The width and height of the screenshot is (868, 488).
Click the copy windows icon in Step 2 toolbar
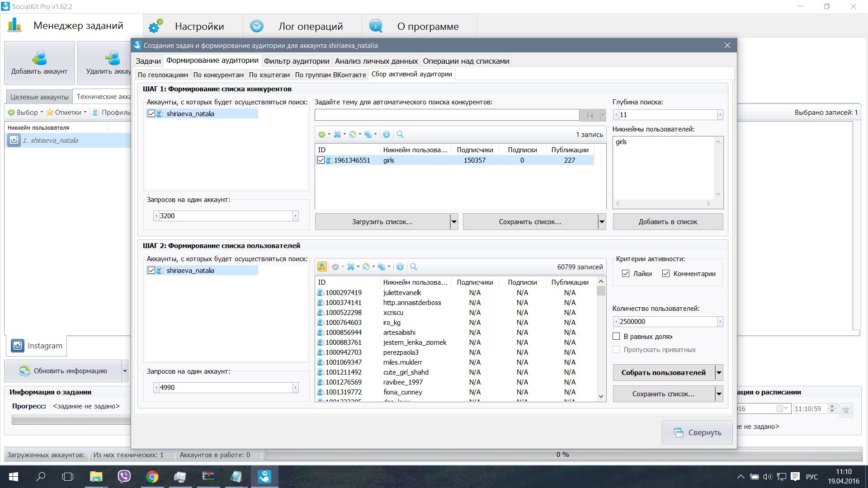(x=382, y=267)
